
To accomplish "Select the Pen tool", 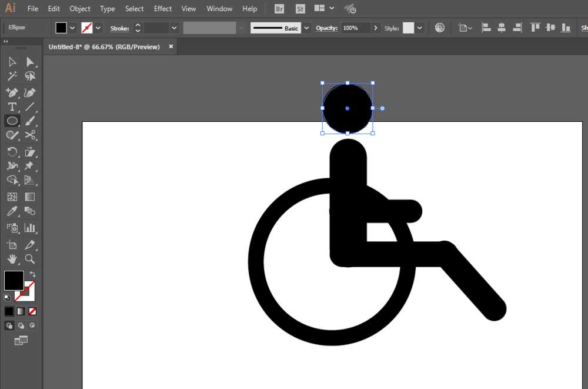I will [12, 92].
